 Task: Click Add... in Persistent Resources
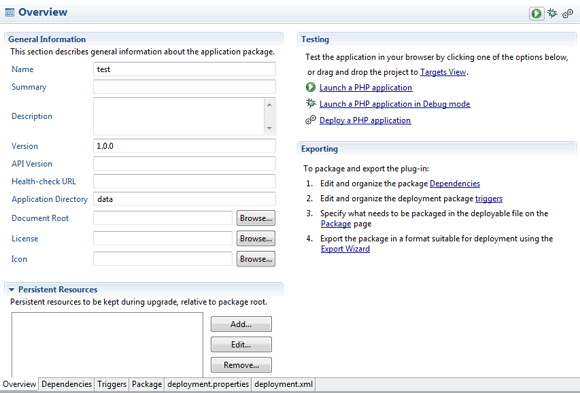tap(241, 324)
